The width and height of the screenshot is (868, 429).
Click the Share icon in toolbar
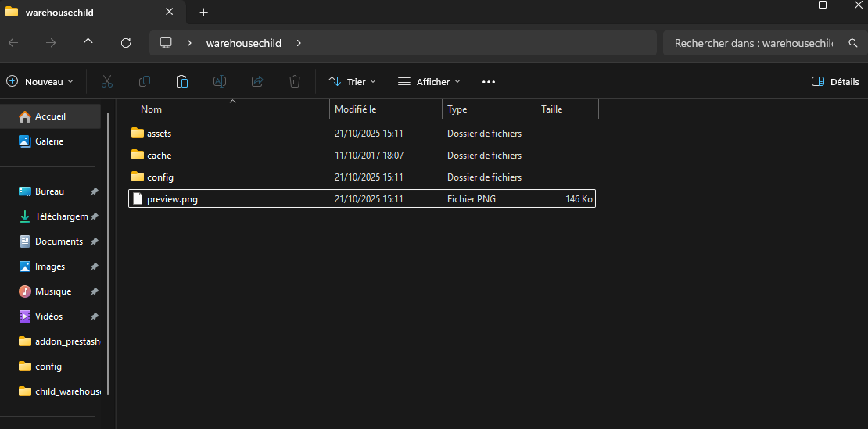tap(257, 82)
